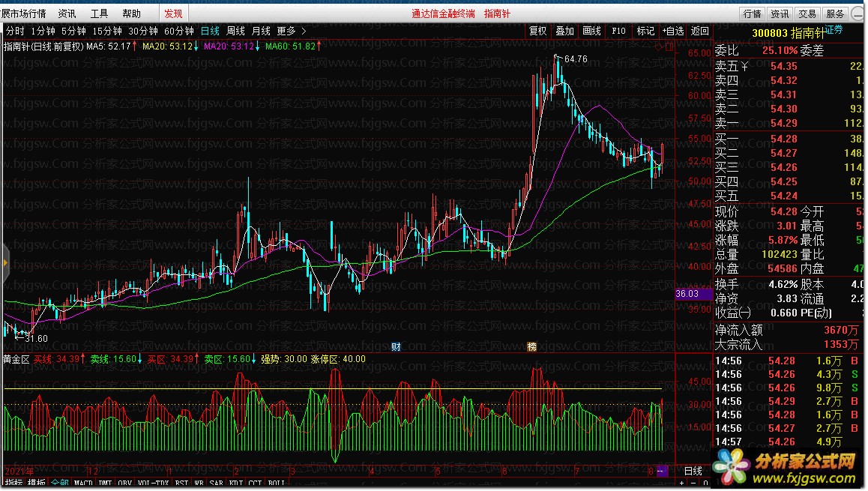Switch to the 60分钟 period
This screenshot has height=491, width=868.
179,31
